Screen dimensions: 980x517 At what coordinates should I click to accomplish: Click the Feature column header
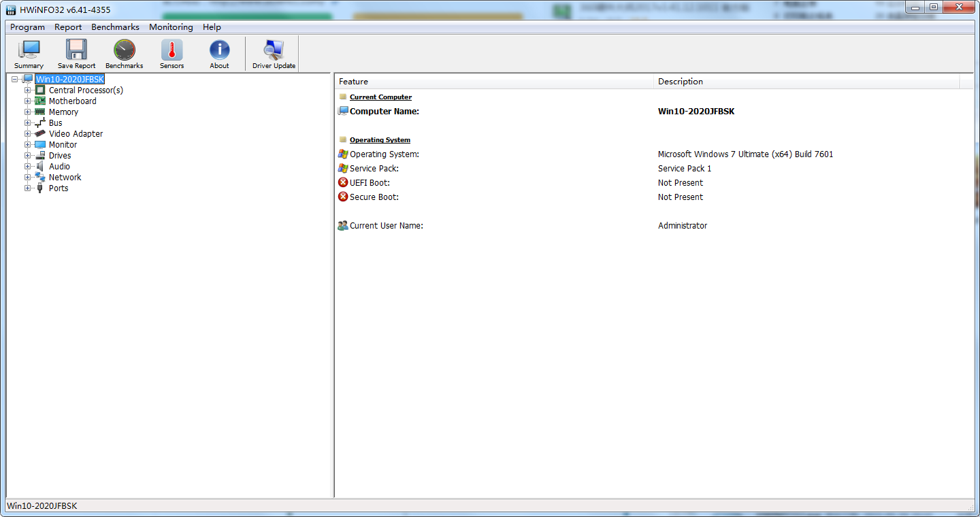pos(494,82)
